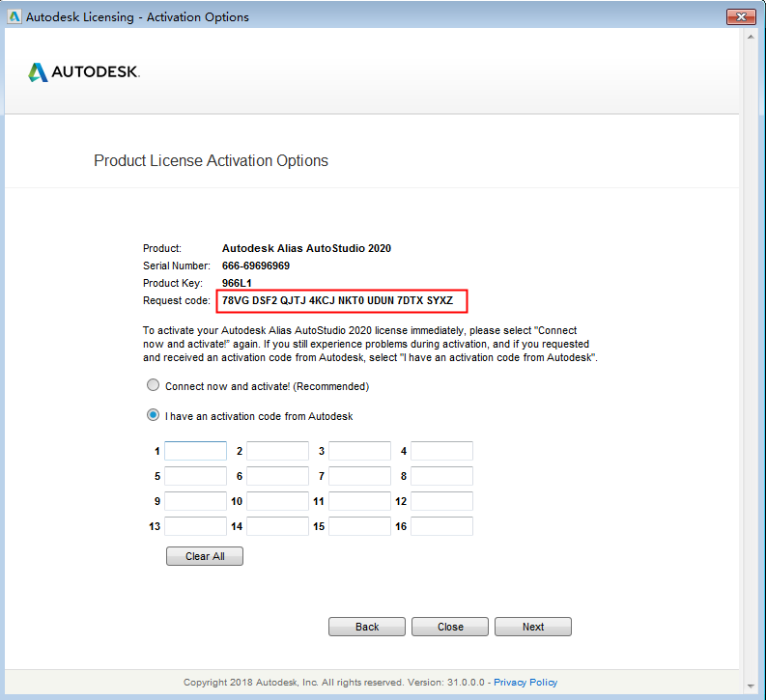Go back with the Back button
766x700 pixels.
pos(367,627)
